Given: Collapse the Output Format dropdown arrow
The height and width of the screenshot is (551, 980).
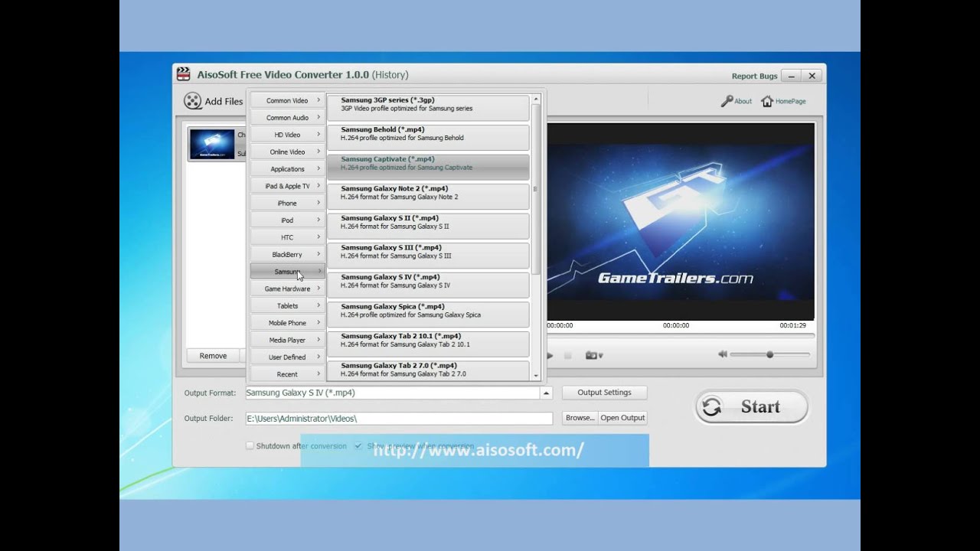Looking at the screenshot, I should point(546,393).
